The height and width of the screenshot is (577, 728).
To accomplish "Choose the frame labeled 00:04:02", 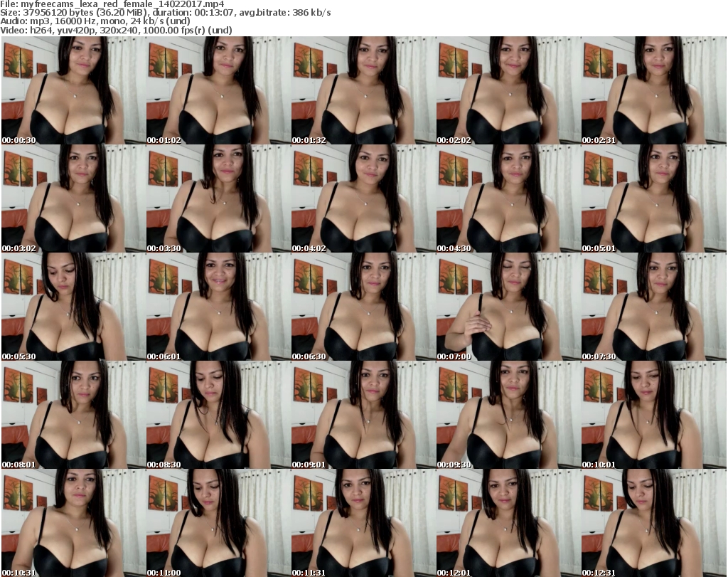I will pos(363,198).
